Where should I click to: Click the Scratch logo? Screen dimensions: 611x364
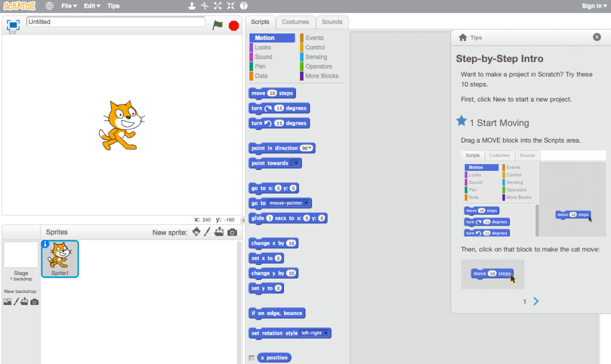[20, 6]
